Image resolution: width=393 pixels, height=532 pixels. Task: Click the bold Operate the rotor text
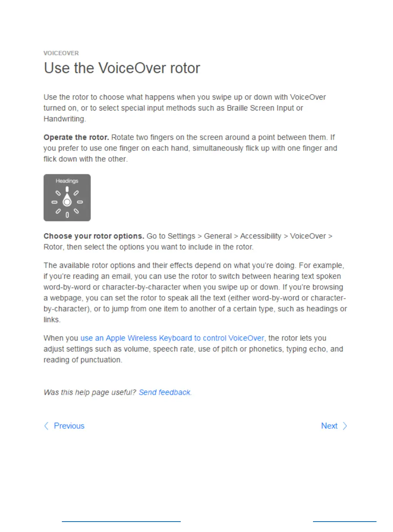(x=76, y=137)
